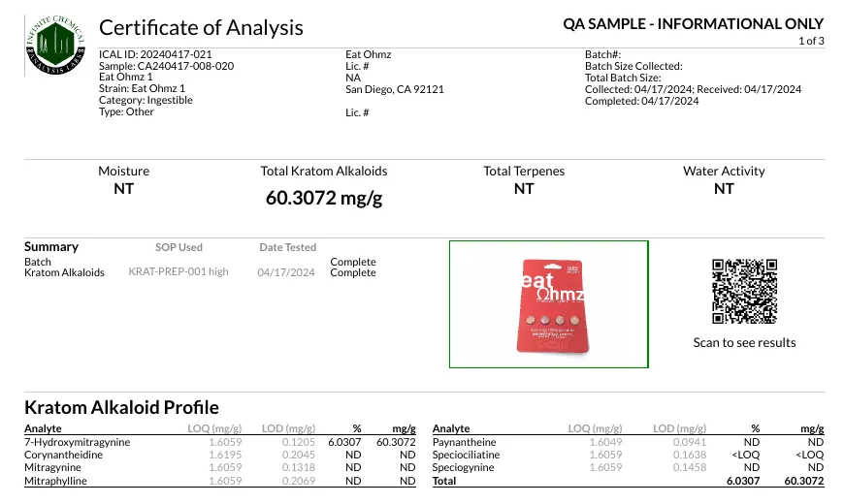Click the '0.2069' LOD for Mitraphylline

(x=299, y=481)
